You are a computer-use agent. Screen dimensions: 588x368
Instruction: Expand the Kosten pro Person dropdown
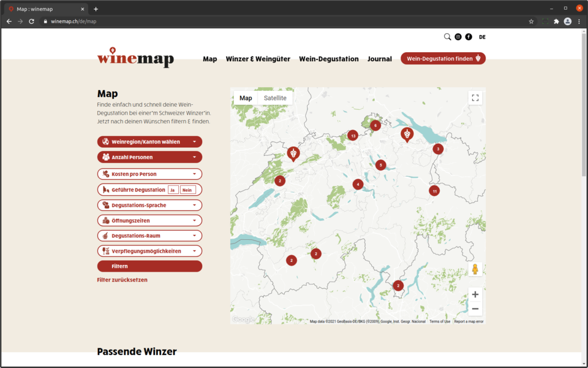pyautogui.click(x=149, y=174)
